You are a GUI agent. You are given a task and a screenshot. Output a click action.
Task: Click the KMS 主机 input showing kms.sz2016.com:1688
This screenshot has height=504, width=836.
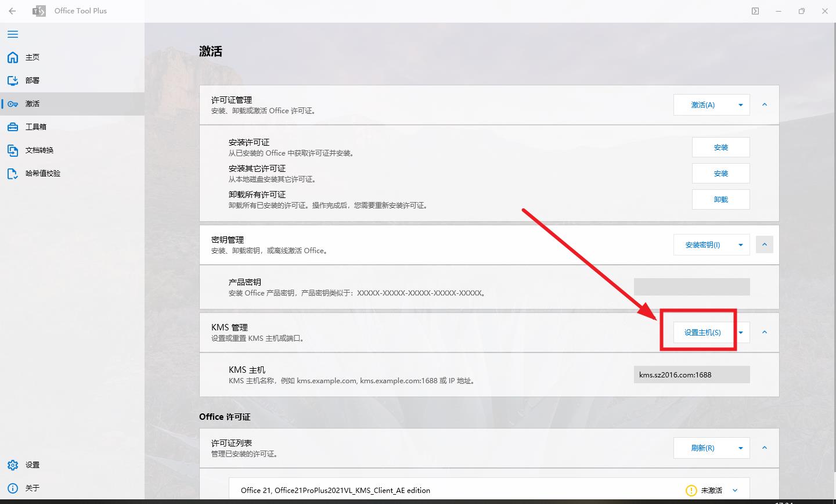coord(691,374)
